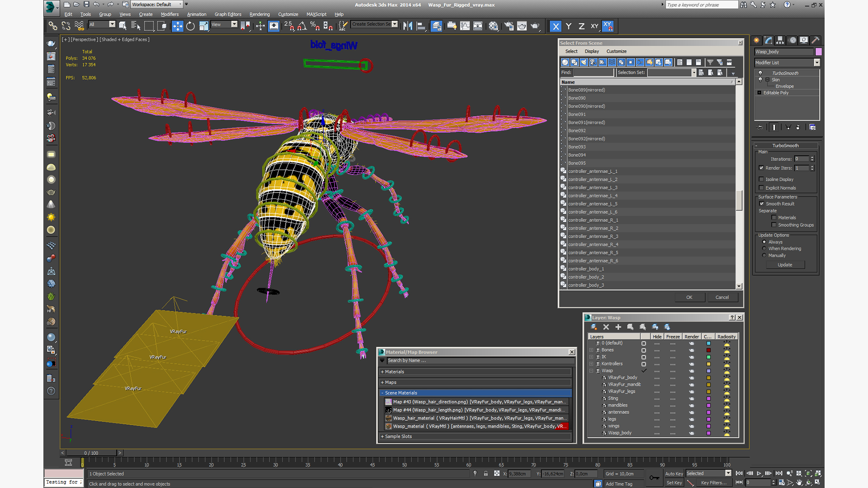Toggle the Angle Snap tool

302,26
